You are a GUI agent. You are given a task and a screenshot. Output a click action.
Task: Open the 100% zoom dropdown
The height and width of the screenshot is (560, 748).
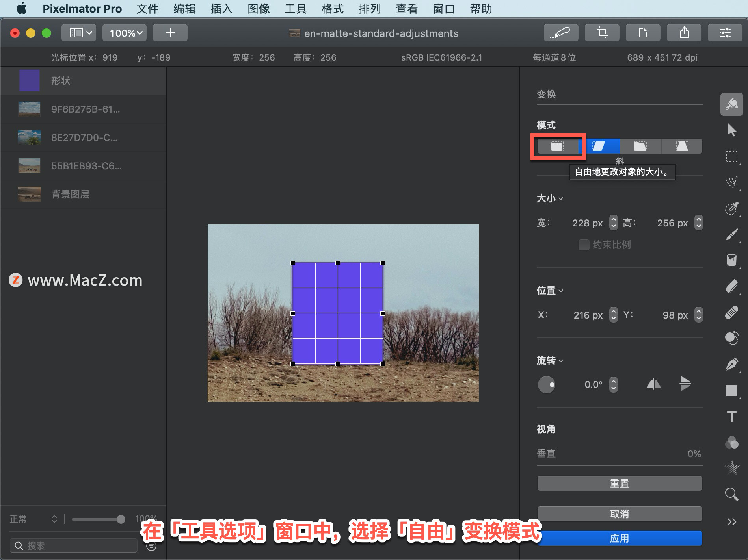(x=125, y=33)
